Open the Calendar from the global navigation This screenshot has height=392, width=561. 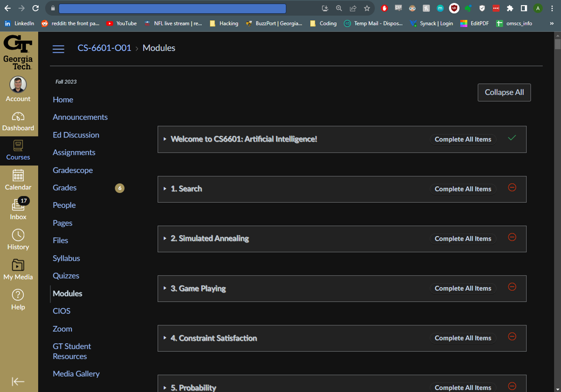coord(18,180)
